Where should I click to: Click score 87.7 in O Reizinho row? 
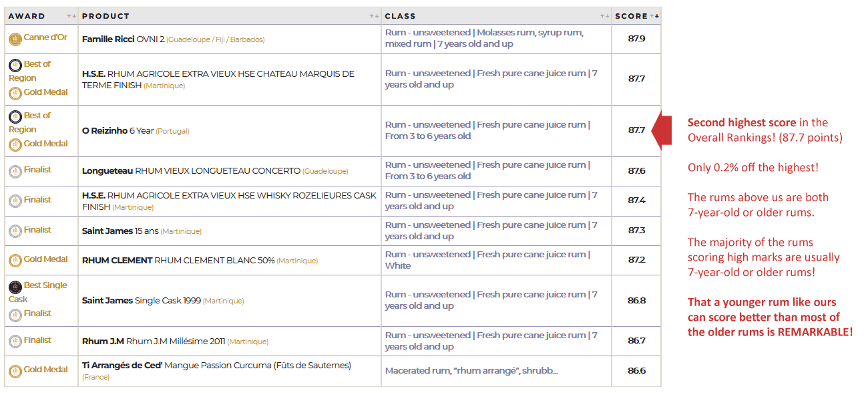[636, 130]
